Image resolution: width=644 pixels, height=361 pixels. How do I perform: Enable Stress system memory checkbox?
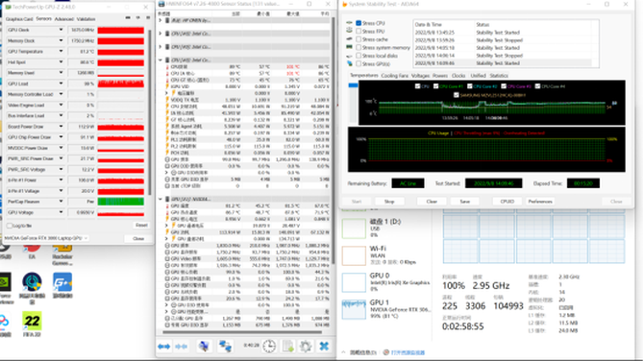[359, 48]
